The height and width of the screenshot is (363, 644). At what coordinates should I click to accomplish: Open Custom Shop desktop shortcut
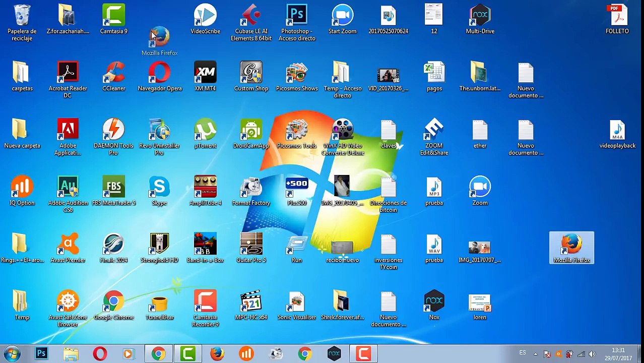tap(251, 77)
